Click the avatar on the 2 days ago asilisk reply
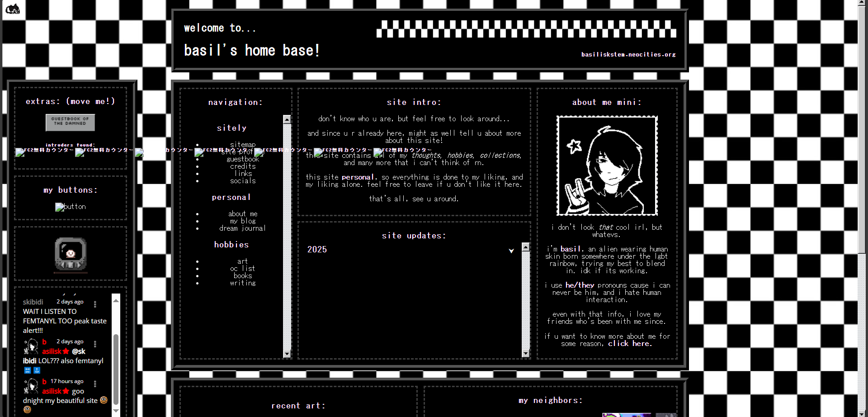Viewport: 868px width, 417px height. pyautogui.click(x=31, y=346)
